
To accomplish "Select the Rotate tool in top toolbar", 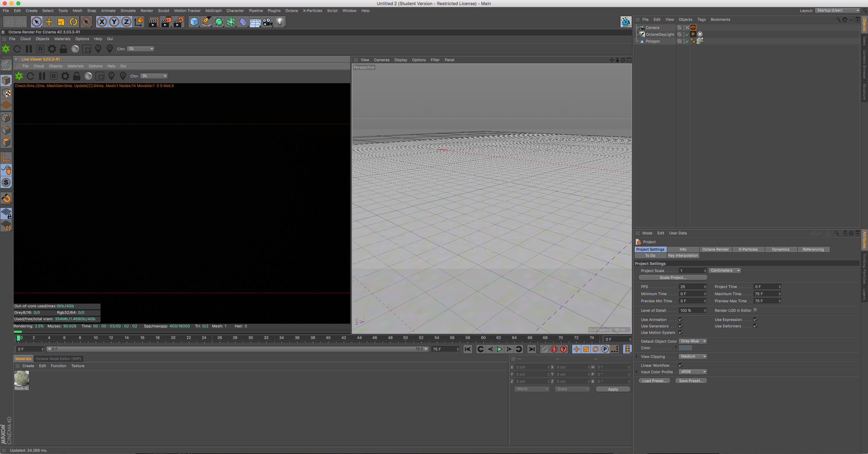I will pyautogui.click(x=73, y=22).
